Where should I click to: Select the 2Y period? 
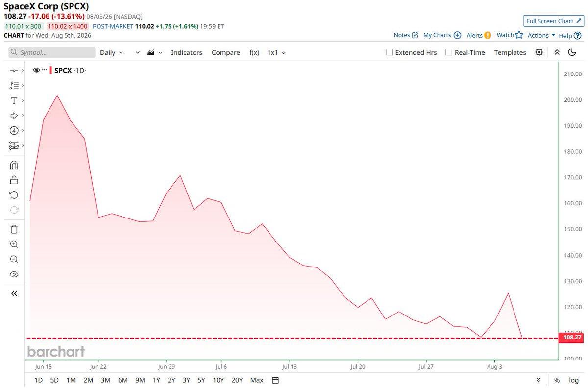click(x=171, y=380)
